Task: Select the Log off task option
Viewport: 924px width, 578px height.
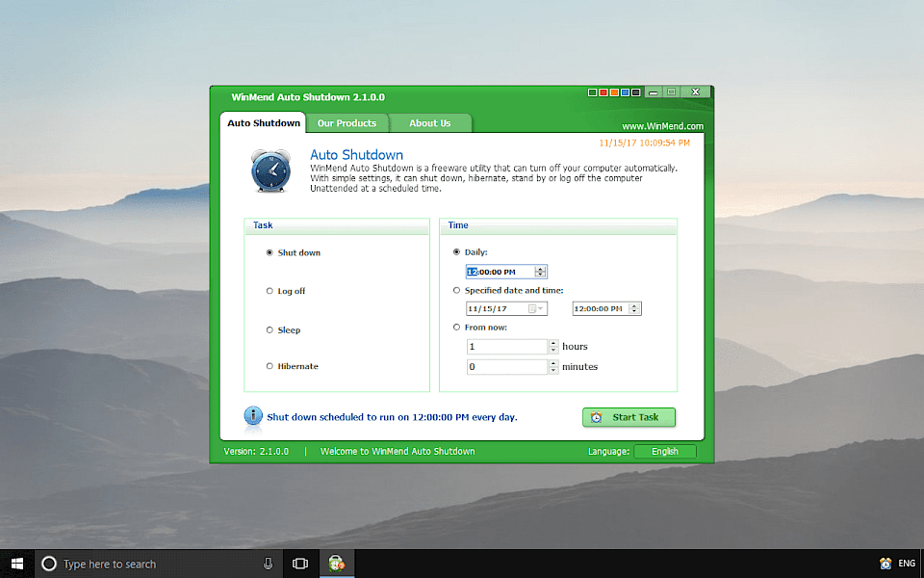Action: coord(286,291)
